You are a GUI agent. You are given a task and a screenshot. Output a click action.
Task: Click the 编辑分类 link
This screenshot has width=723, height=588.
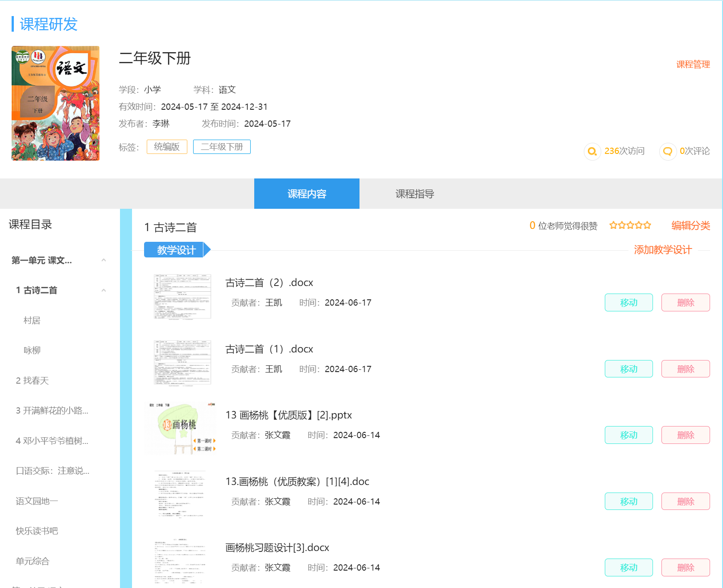[x=691, y=225]
